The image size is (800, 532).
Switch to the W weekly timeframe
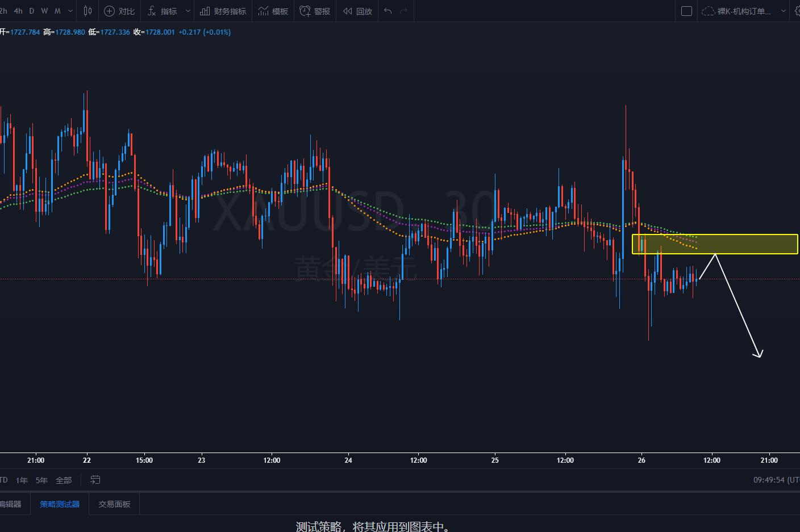(x=44, y=11)
